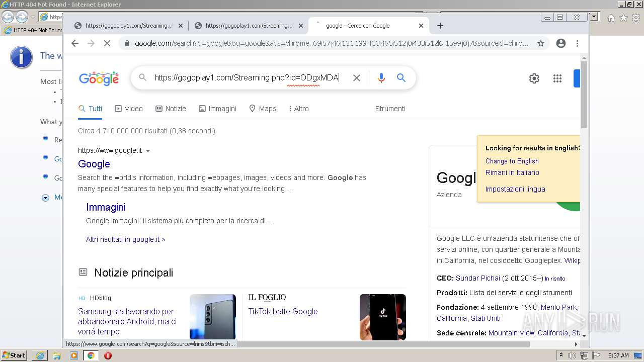644x362 pixels.
Task: Select the Maps results tab
Action: pos(262,109)
